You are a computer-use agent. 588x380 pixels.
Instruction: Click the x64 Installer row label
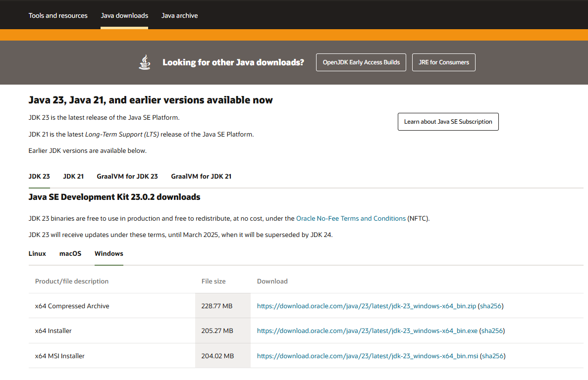coord(53,331)
